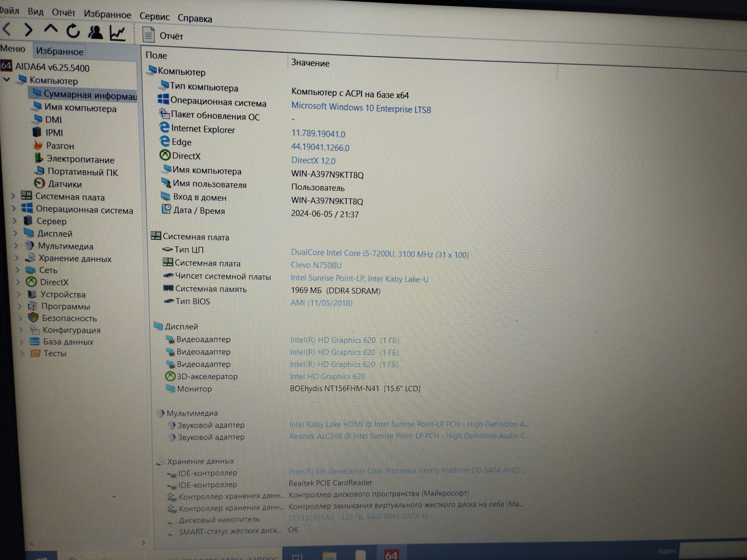Click the Операционная система Windows logo row

212,101
